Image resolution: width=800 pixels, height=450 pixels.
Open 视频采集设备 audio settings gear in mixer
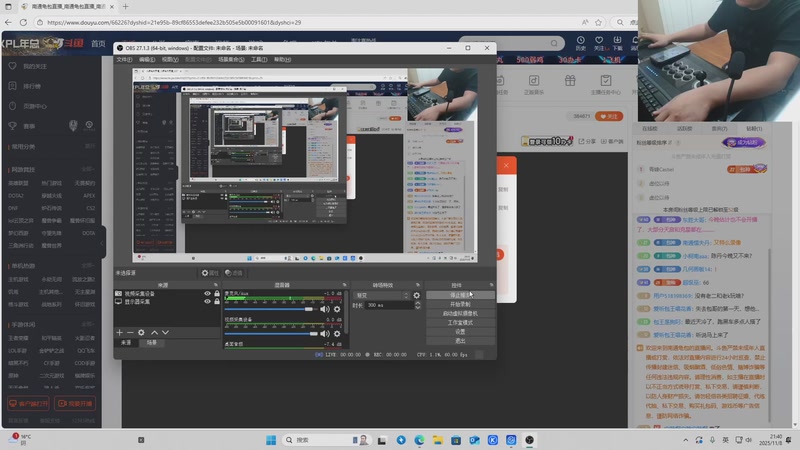(x=337, y=334)
